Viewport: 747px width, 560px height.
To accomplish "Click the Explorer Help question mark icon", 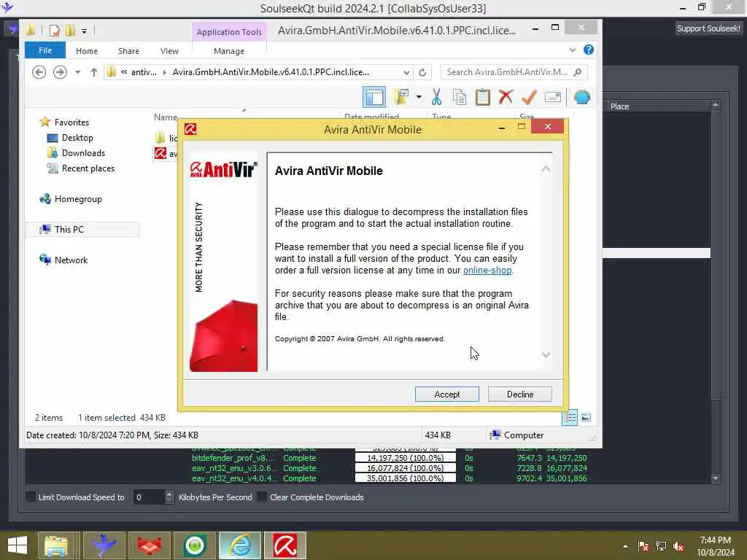I will pos(589,50).
